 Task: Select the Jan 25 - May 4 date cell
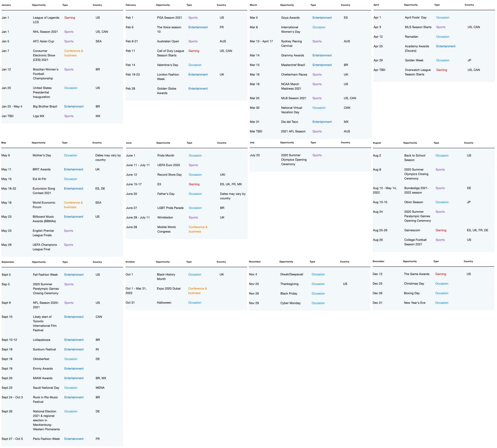pyautogui.click(x=12, y=107)
